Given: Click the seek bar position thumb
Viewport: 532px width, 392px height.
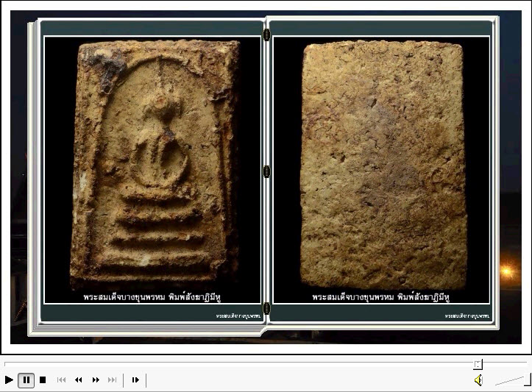Looking at the screenshot, I should coord(478,365).
